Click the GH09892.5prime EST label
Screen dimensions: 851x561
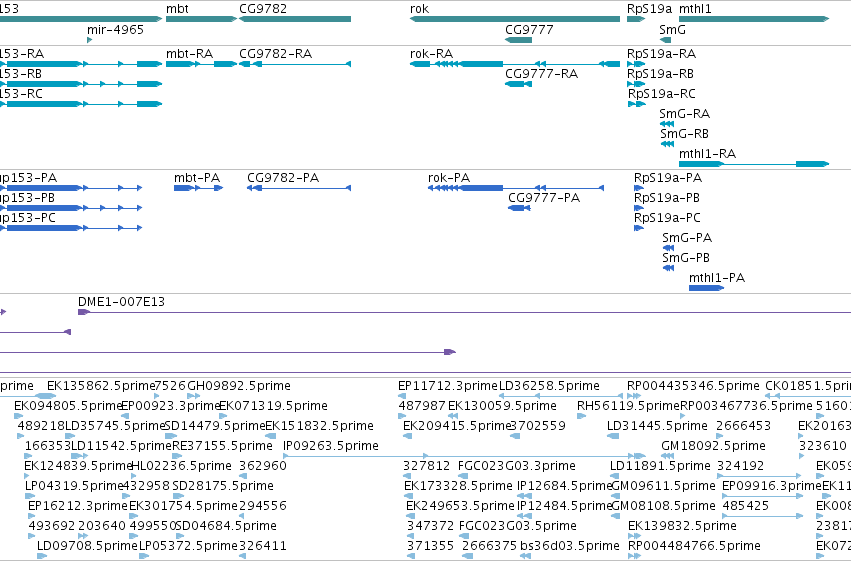(x=239, y=386)
